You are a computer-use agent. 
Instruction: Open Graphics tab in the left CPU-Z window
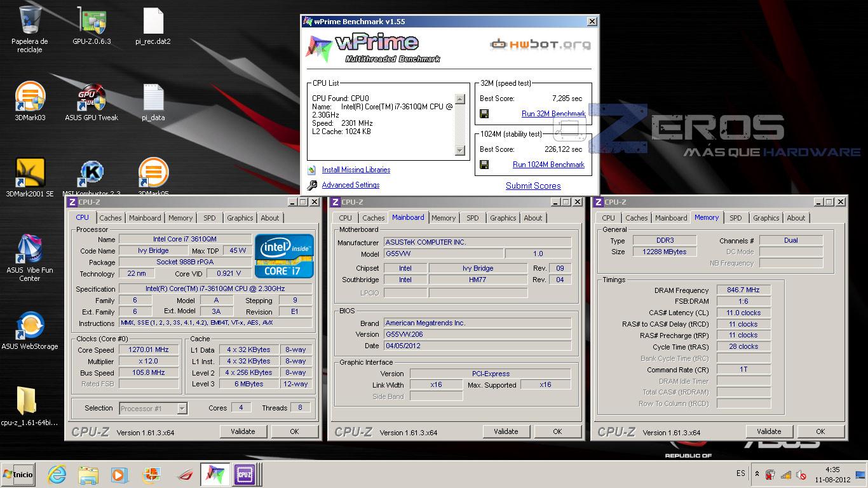(240, 218)
